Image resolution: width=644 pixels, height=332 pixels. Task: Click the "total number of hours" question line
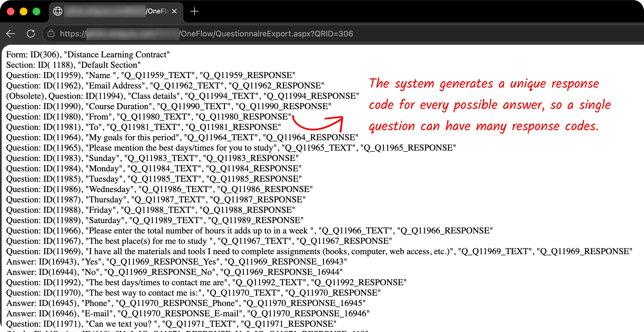point(249,230)
